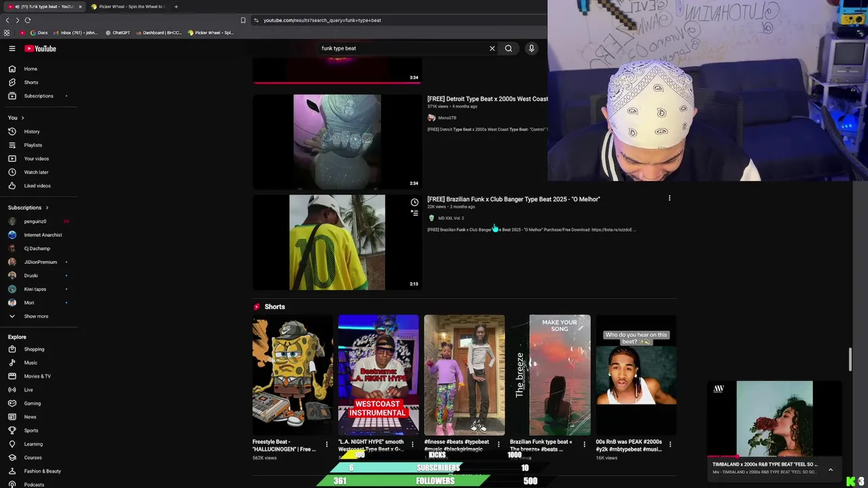Click the funk type beat search field
The width and height of the screenshot is (868, 488).
click(403, 48)
